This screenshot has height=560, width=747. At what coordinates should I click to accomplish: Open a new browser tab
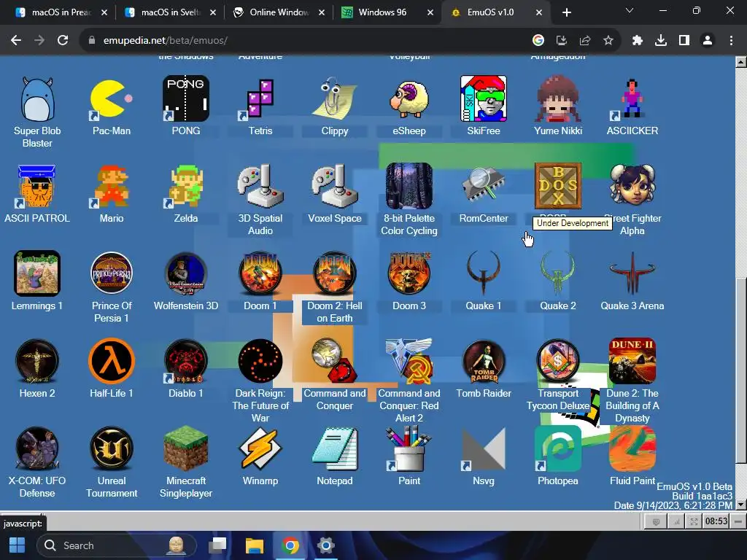[x=566, y=12]
